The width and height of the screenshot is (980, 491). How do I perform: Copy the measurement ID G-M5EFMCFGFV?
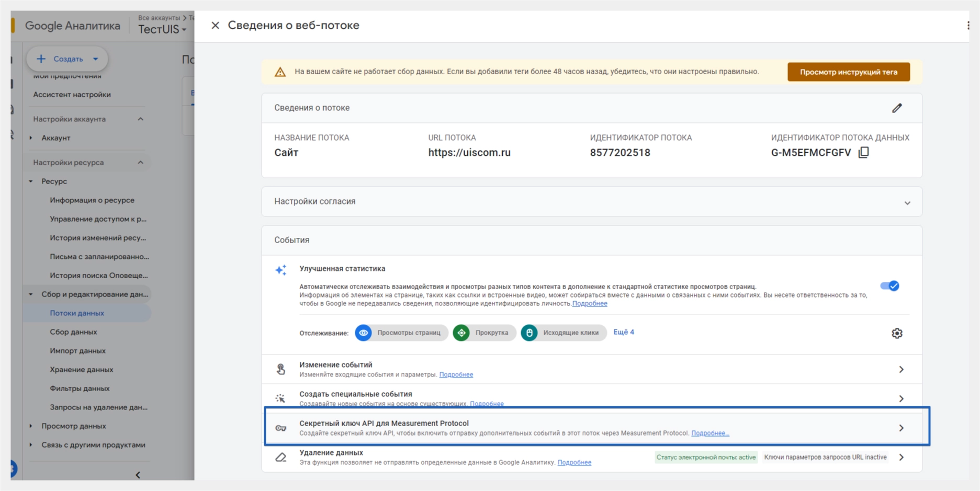point(864,152)
